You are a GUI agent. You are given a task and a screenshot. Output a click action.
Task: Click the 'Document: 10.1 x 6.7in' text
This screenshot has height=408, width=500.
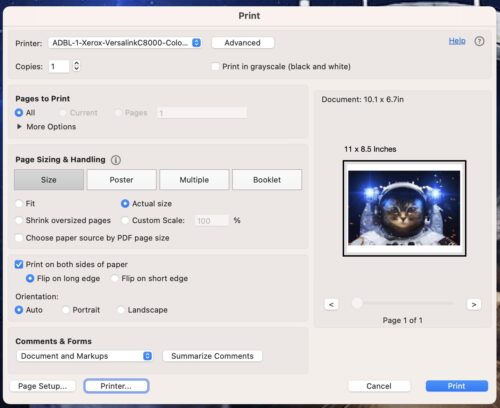tap(363, 99)
